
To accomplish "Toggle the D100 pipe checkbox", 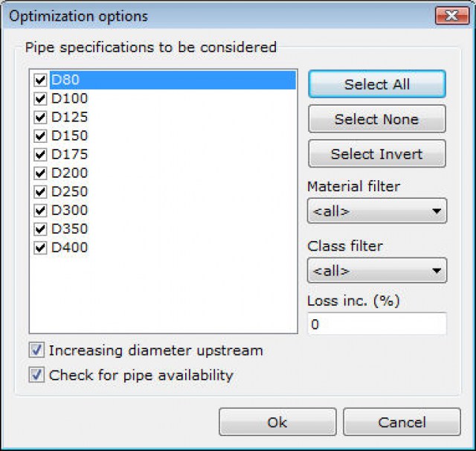I will click(40, 98).
